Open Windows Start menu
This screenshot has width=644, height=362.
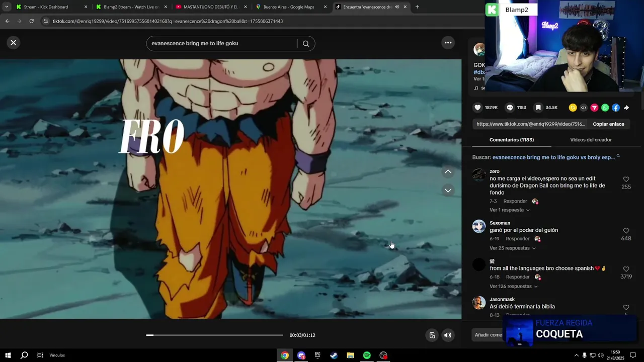pos(8,355)
